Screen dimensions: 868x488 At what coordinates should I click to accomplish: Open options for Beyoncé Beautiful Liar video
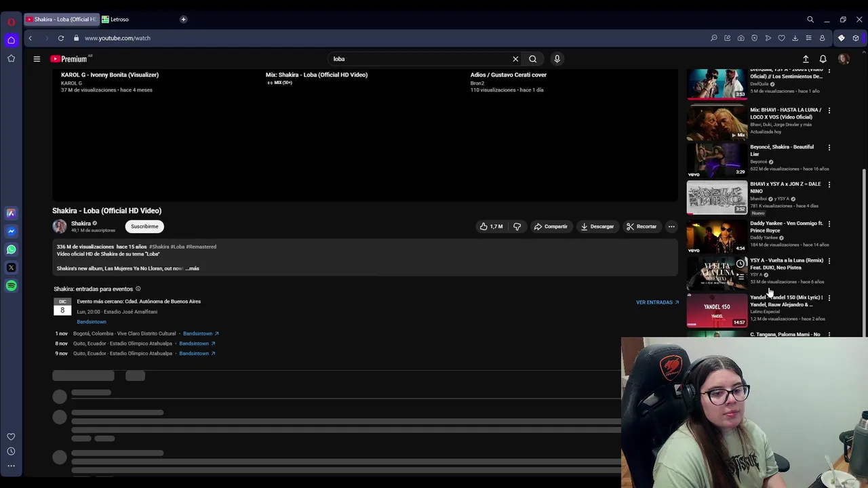pyautogui.click(x=829, y=147)
